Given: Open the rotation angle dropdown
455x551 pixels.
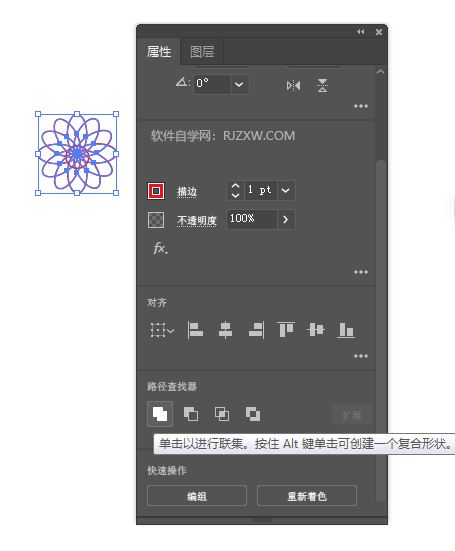Looking at the screenshot, I should point(239,84).
